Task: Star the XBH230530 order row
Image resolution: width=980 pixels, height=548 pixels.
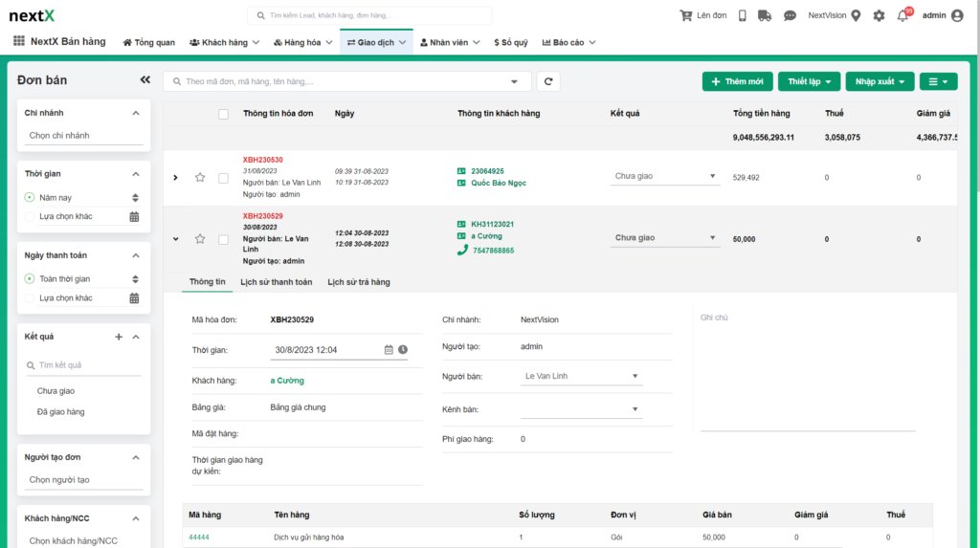Action: [x=200, y=177]
